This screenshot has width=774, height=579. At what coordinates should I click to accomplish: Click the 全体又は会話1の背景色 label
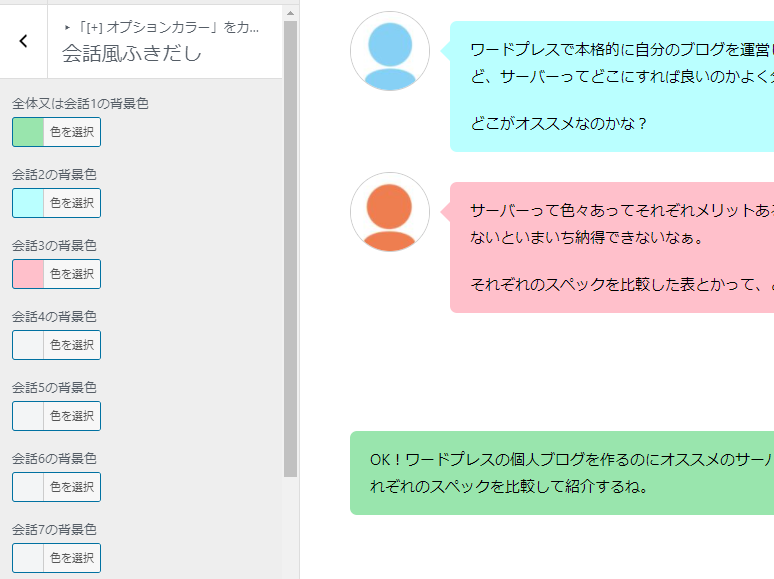pyautogui.click(x=80, y=104)
